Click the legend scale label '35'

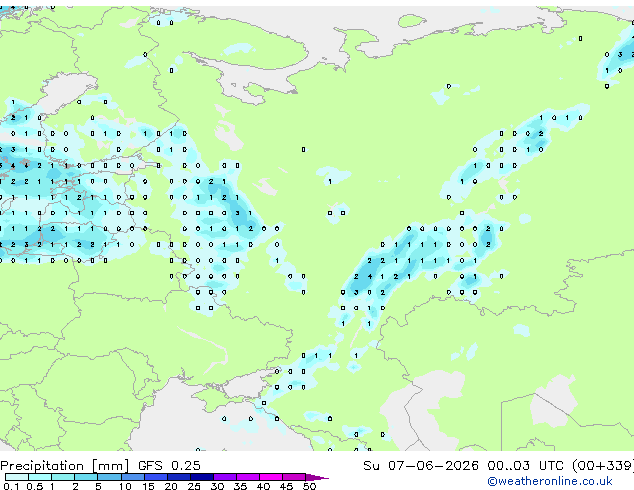coord(240,486)
